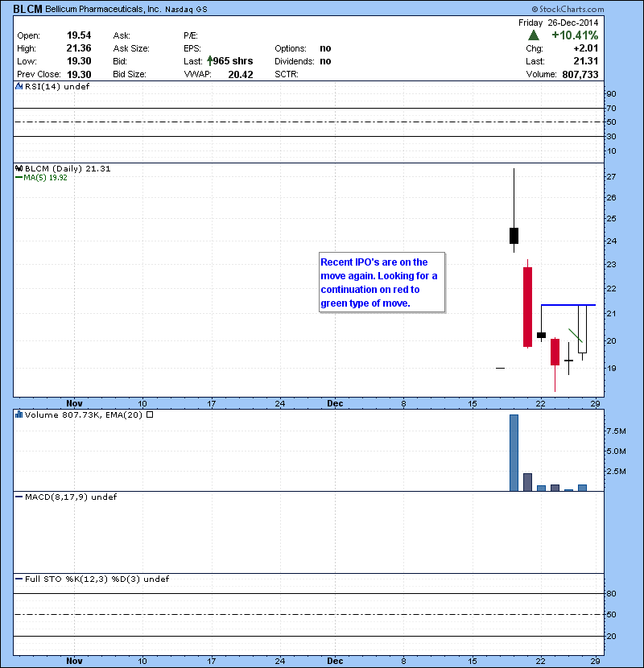Viewport: 644px width, 668px height.
Task: Click the black IPO-day candlestick body near 24
Action: (514, 235)
